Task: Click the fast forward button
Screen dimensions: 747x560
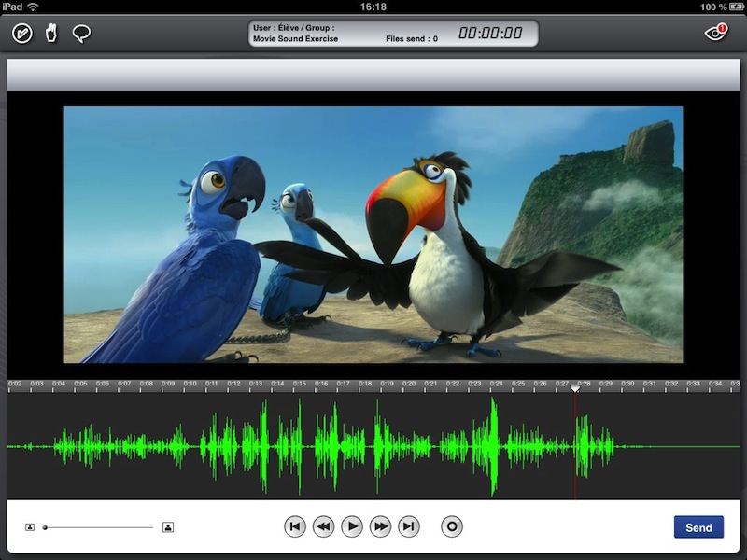Action: point(380,526)
